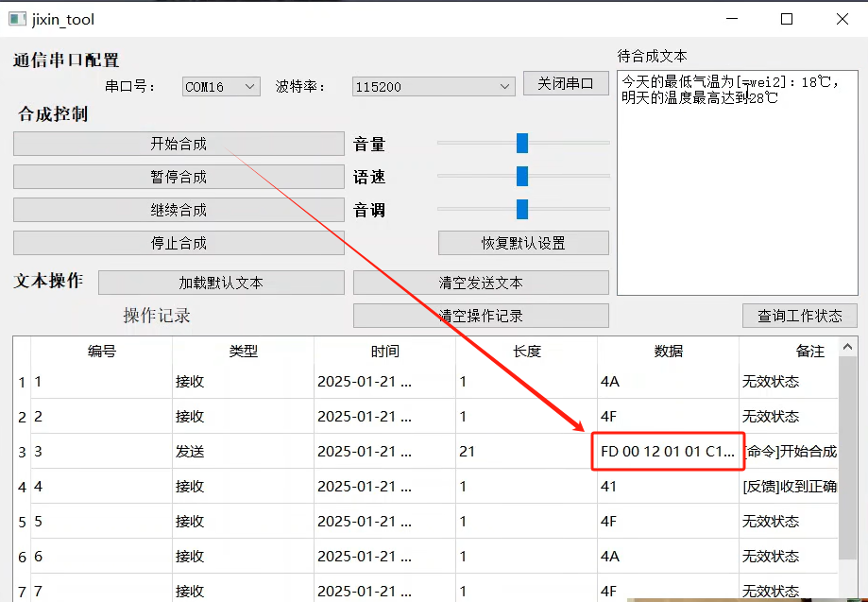Click 暂停合成 to pause synthesis
Screen dimensions: 868x602
pyautogui.click(x=178, y=176)
